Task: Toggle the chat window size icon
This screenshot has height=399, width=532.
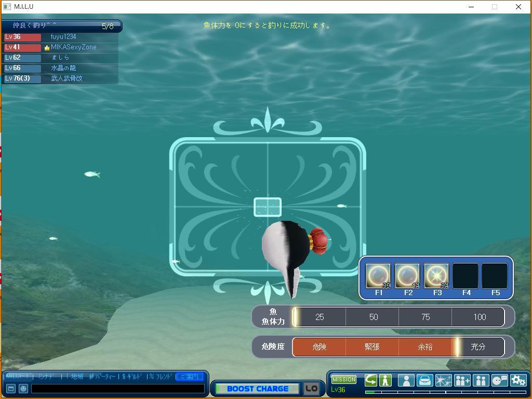Action: click(x=11, y=389)
